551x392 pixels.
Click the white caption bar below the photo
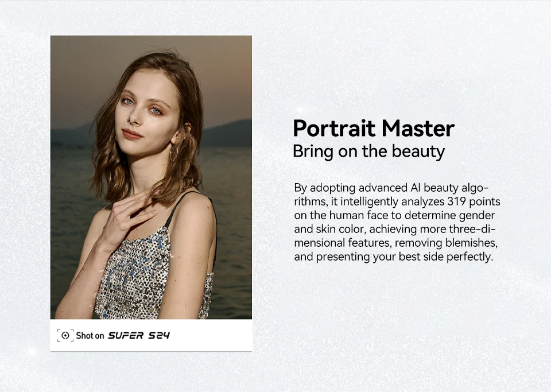(151, 335)
